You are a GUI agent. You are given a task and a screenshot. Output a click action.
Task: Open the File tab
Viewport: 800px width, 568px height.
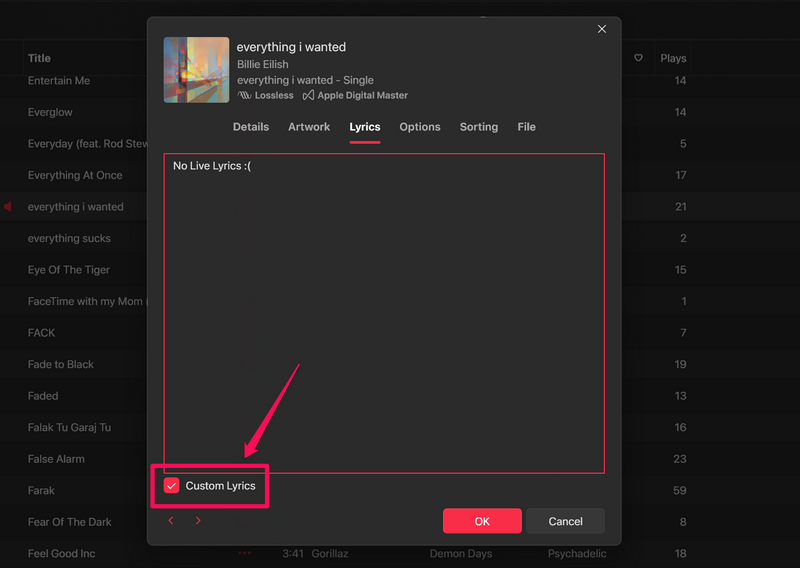tap(527, 127)
